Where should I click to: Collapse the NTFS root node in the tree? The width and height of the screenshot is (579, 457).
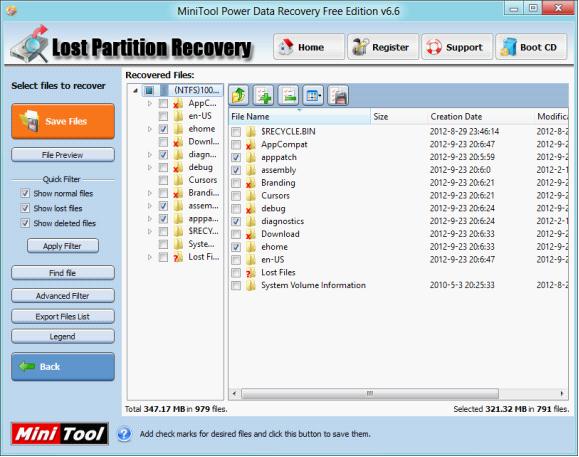point(136,90)
